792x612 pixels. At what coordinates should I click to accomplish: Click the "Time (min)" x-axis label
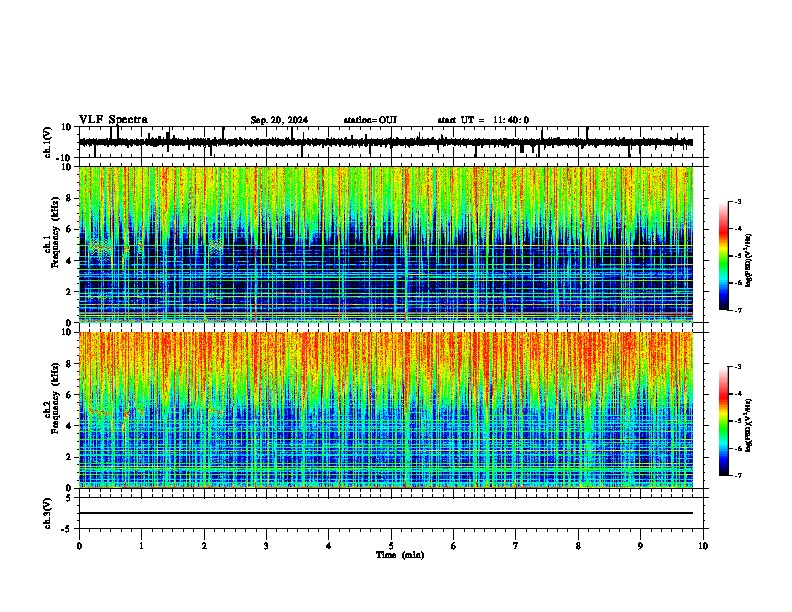[400, 555]
